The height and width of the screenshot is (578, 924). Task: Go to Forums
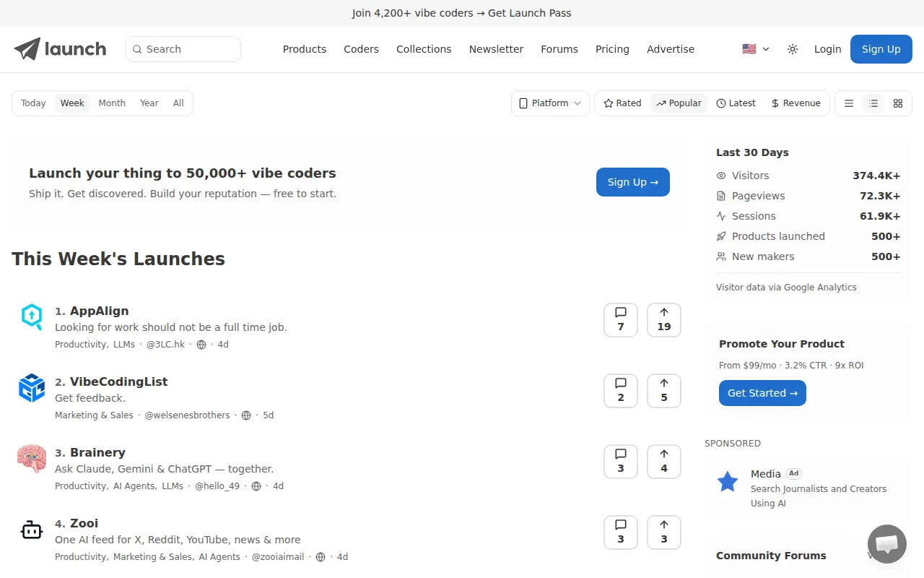tap(559, 49)
